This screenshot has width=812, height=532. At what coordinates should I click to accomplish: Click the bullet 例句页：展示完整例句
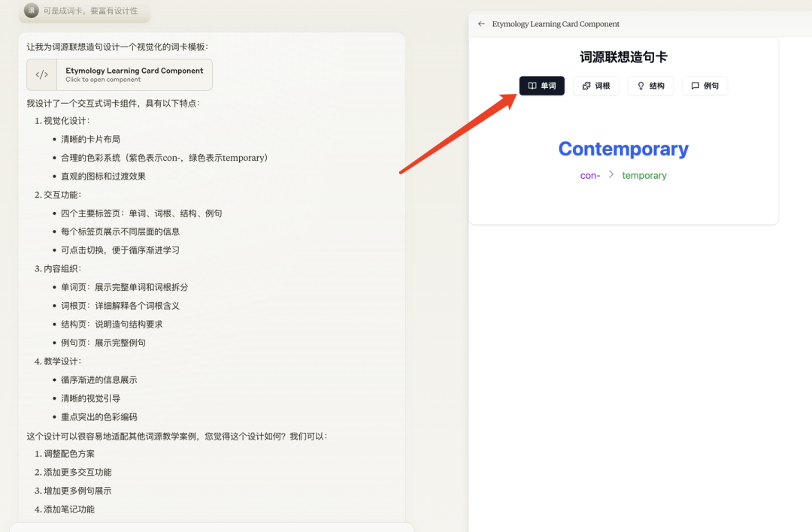103,343
